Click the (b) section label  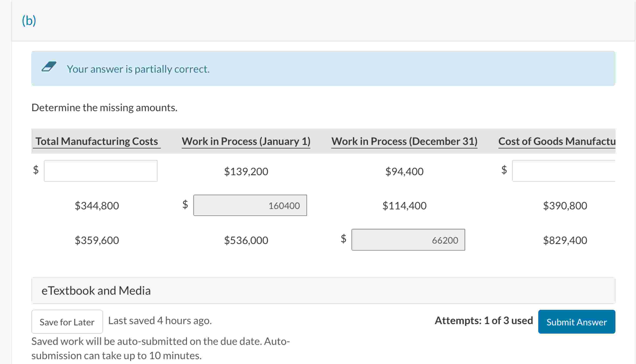[29, 21]
